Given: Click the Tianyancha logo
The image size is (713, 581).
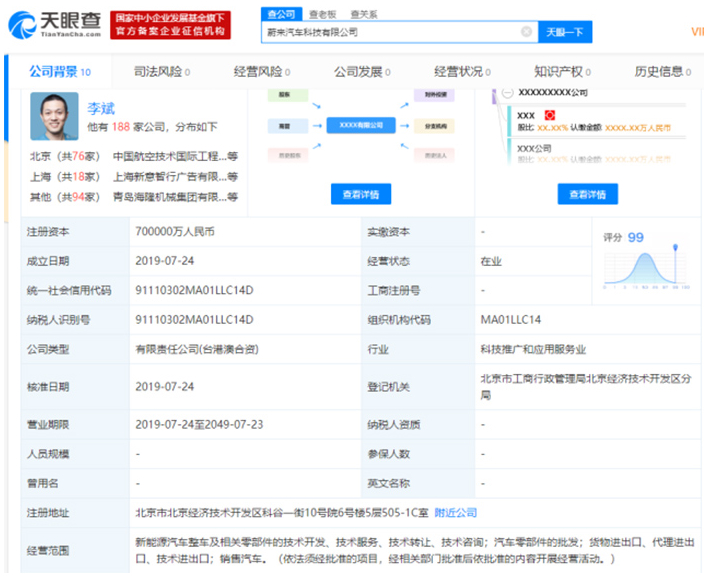Looking at the screenshot, I should pyautogui.click(x=55, y=25).
